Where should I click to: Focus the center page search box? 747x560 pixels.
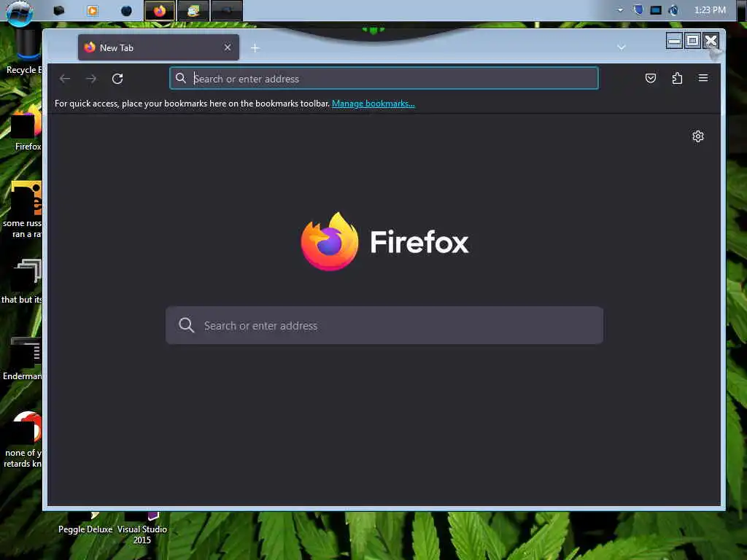point(384,325)
